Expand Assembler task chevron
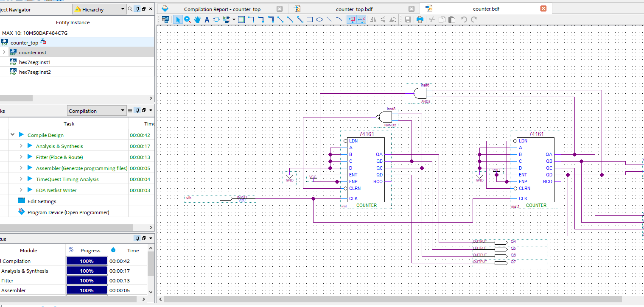The height and width of the screenshot is (307, 644). (21, 168)
